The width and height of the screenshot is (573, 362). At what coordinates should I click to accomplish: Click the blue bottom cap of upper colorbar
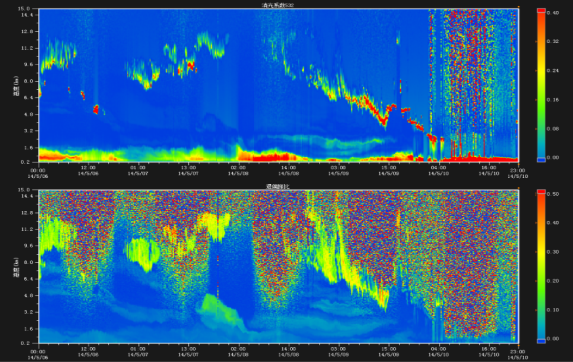541,160
